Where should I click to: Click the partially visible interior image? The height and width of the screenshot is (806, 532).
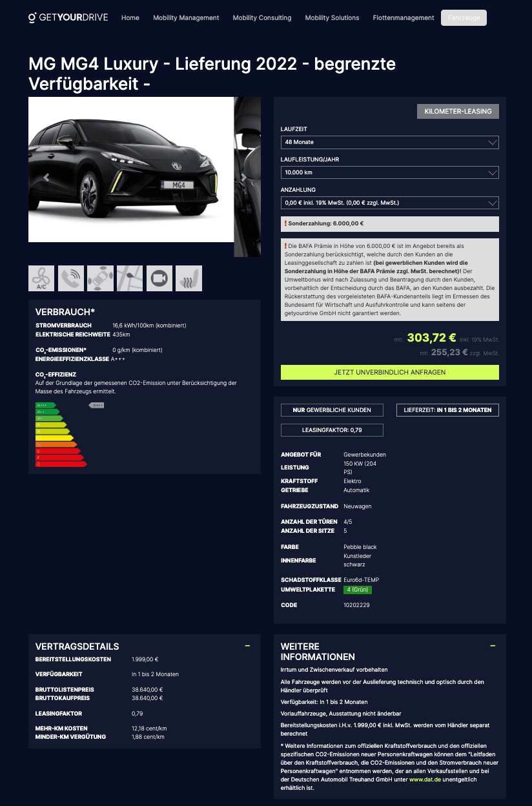click(247, 177)
